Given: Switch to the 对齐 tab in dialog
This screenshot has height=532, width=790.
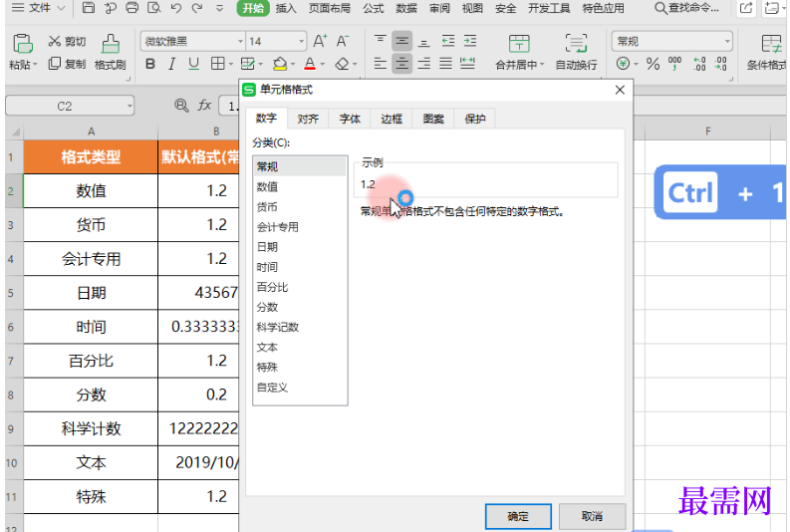Looking at the screenshot, I should coord(308,119).
